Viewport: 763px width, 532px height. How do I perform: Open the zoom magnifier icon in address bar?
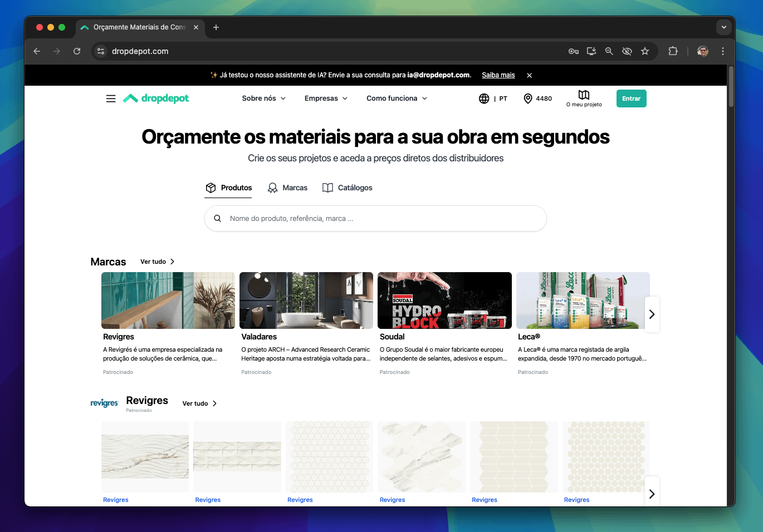coord(609,51)
